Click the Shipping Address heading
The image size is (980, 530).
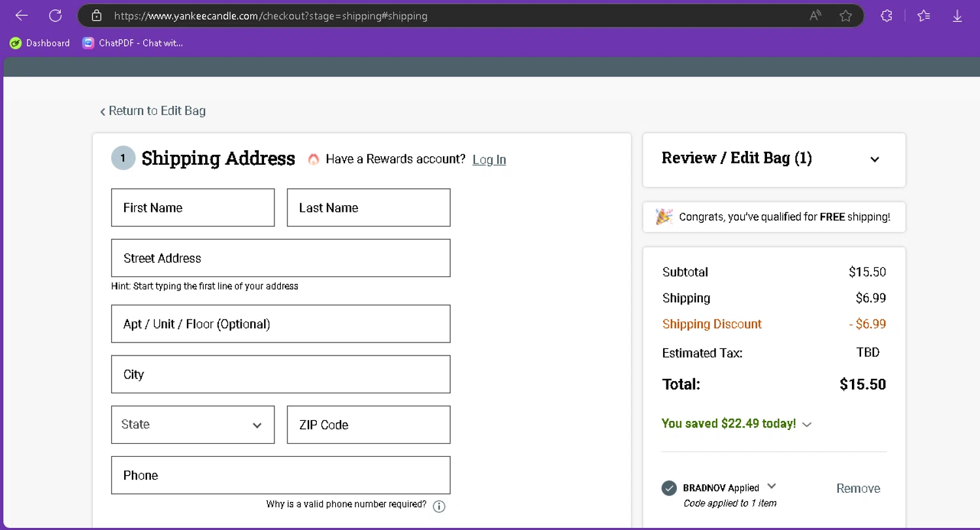[x=218, y=159]
